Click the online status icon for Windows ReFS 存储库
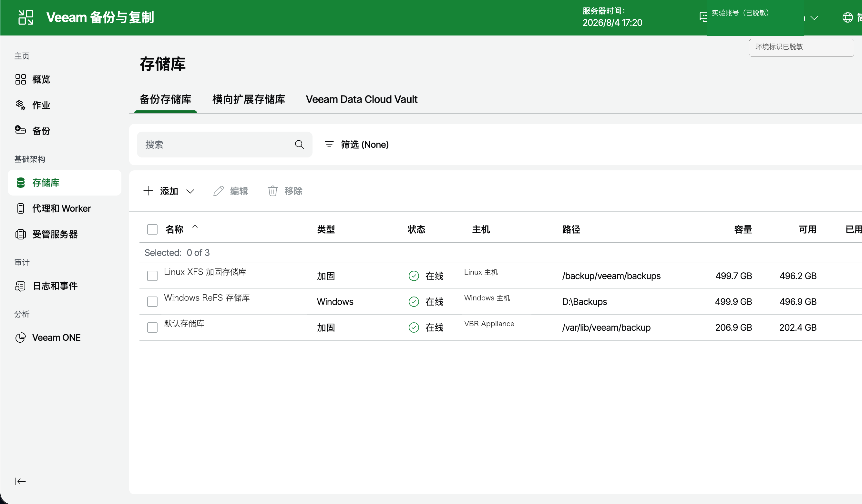The height and width of the screenshot is (504, 862). click(x=414, y=302)
